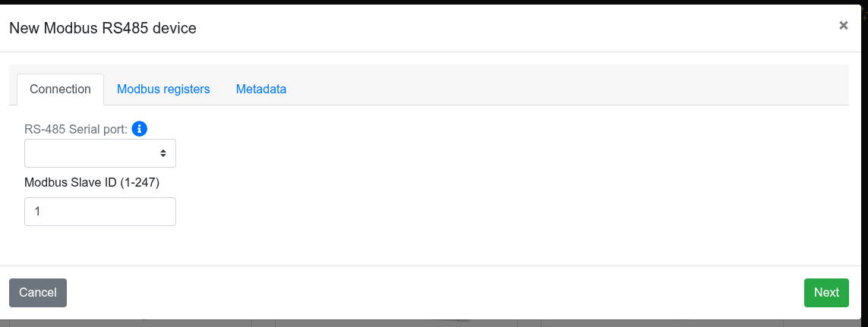
Task: Proceed with the green Next button
Action: click(x=826, y=293)
